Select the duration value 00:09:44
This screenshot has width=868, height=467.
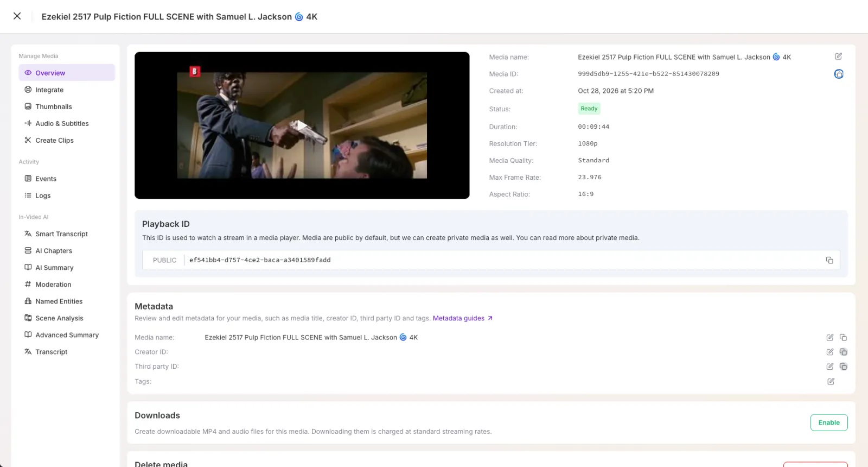pyautogui.click(x=593, y=127)
